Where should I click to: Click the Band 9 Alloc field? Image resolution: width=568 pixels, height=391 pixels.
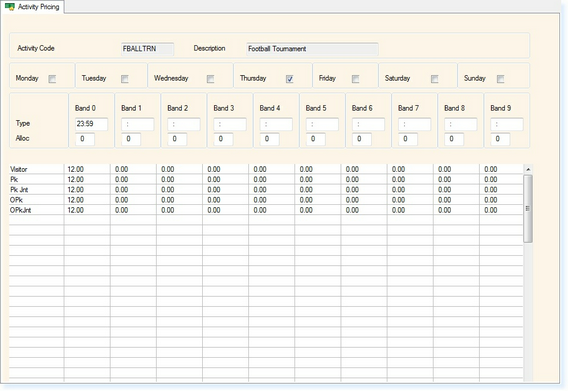[x=500, y=139]
